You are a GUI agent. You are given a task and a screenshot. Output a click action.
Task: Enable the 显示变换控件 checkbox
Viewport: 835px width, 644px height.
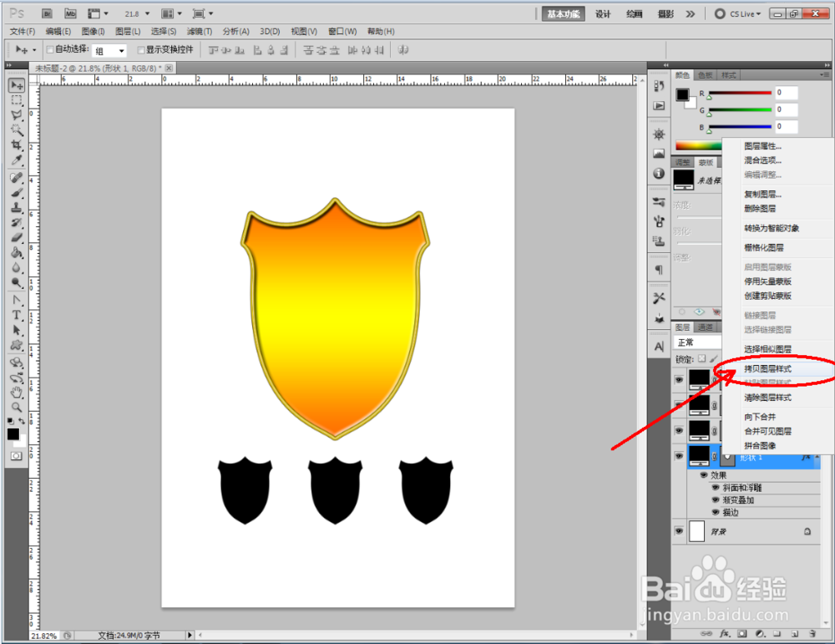(141, 49)
